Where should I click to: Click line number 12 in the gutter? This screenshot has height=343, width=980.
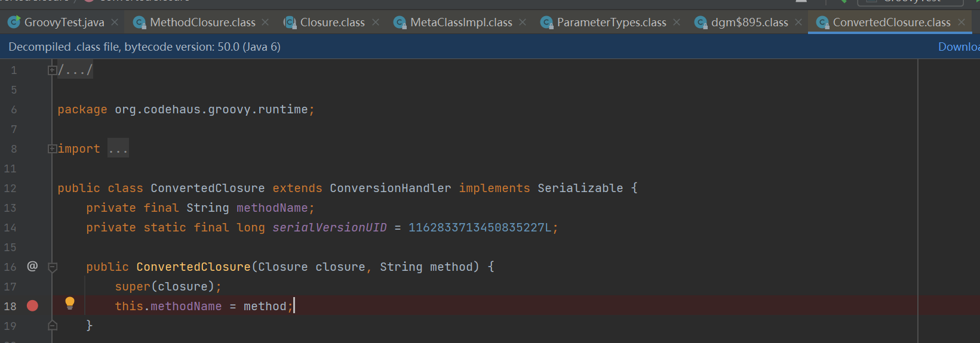click(10, 189)
